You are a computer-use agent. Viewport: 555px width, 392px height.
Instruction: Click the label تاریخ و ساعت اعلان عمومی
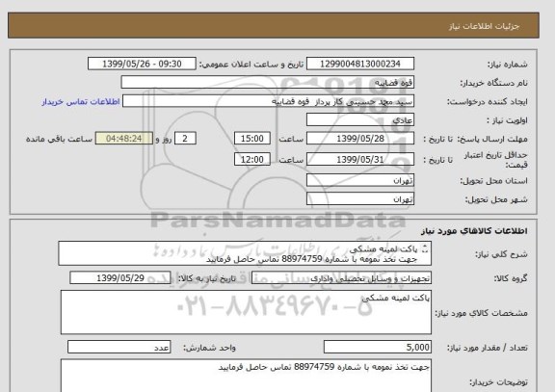tap(251, 65)
